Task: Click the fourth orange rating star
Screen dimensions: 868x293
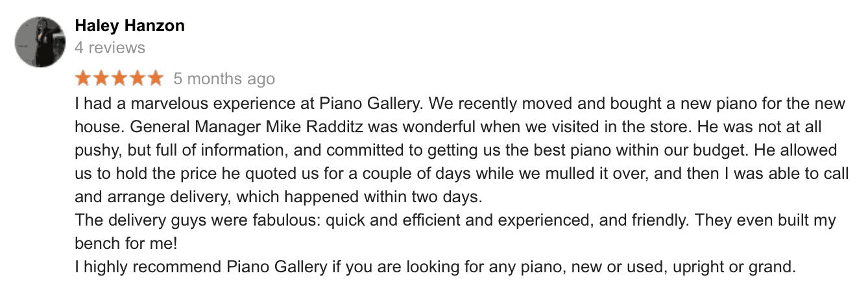Action: point(138,78)
